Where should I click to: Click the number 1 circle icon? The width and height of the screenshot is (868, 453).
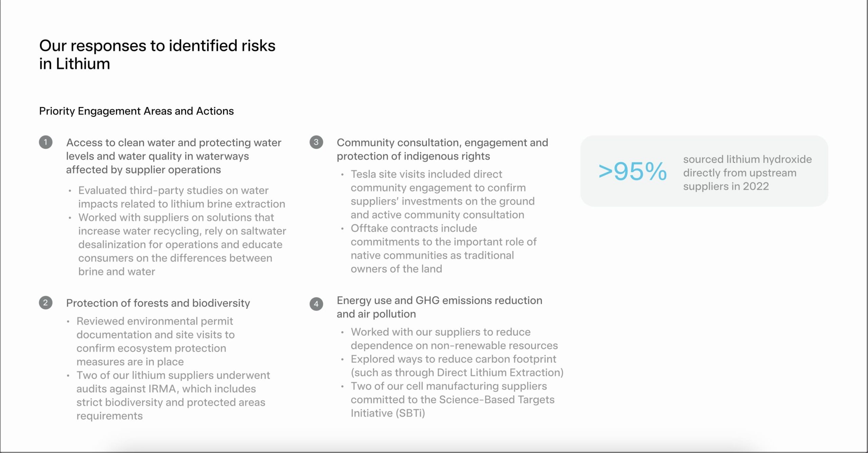click(x=45, y=142)
